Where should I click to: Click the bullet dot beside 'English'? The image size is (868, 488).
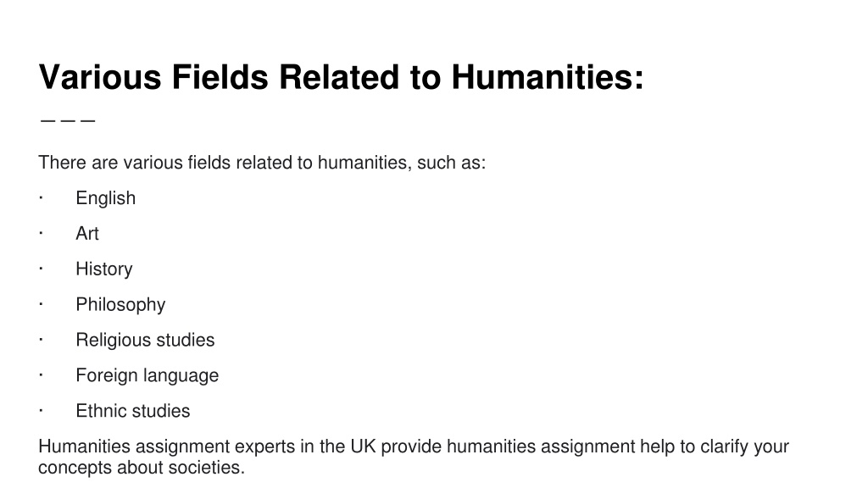[41, 197]
